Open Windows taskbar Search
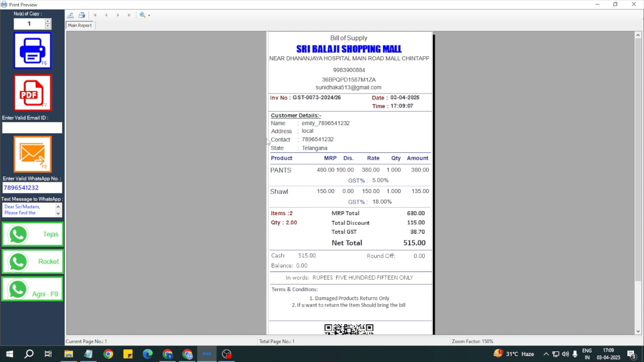Viewport: 644px width, 362px height. [x=29, y=354]
